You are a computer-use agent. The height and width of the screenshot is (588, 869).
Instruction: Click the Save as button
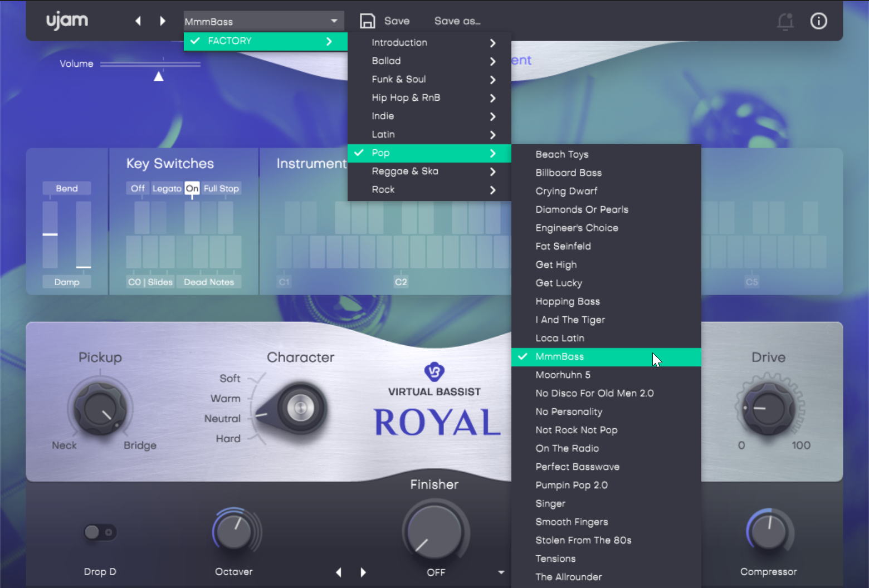[x=457, y=21]
